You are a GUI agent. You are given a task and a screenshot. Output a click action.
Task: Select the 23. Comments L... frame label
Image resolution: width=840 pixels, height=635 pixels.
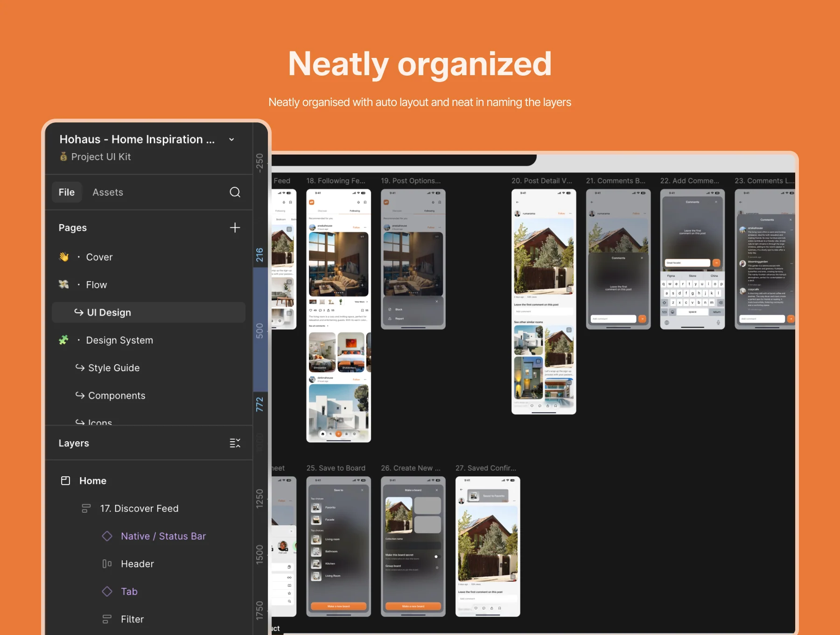point(764,181)
